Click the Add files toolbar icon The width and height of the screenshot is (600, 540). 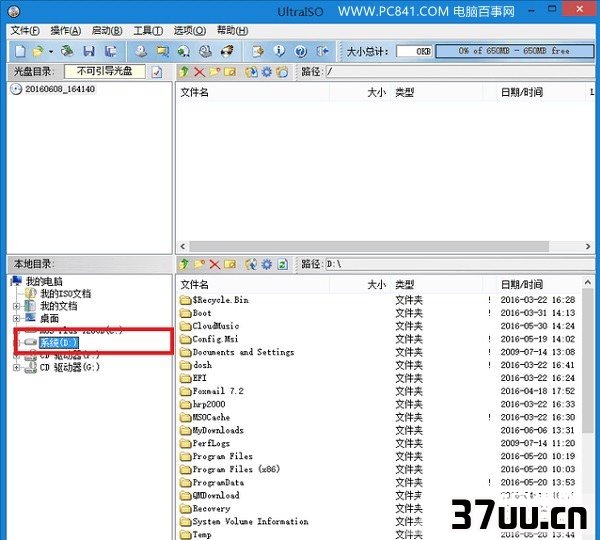[258, 51]
